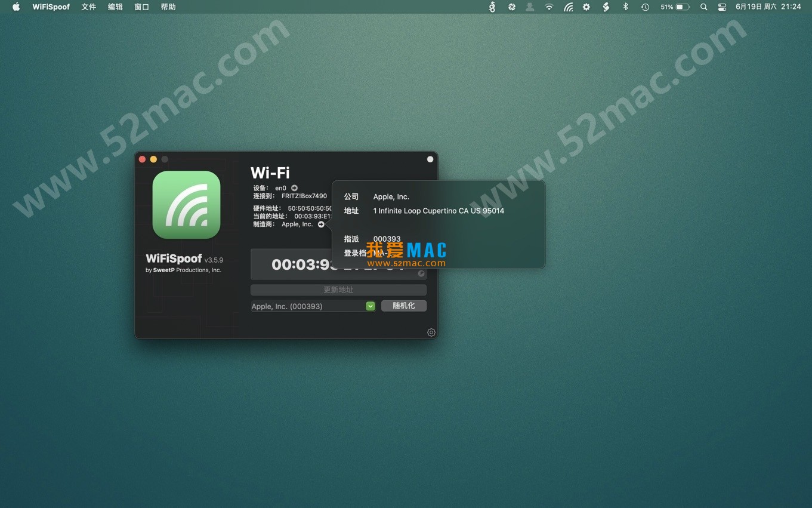Open settings via the gear icon in WiFiSpoof window

pos(431,332)
